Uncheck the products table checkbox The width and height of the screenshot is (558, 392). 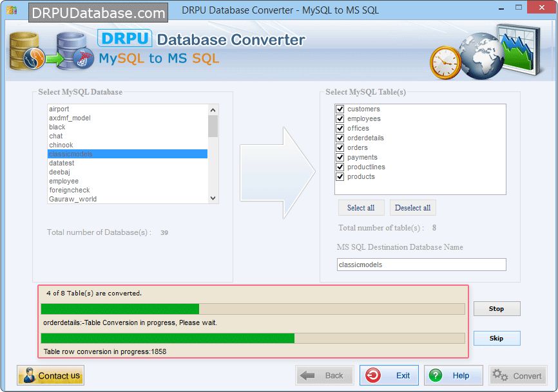[340, 176]
